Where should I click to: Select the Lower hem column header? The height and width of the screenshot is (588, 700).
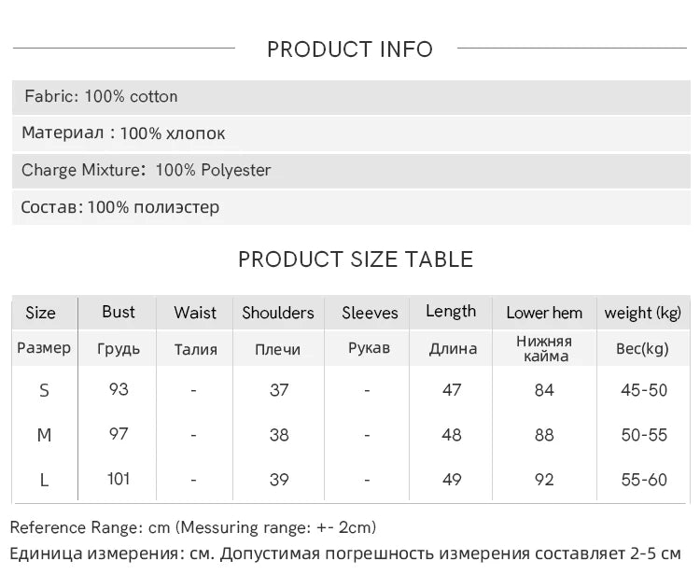[544, 313]
